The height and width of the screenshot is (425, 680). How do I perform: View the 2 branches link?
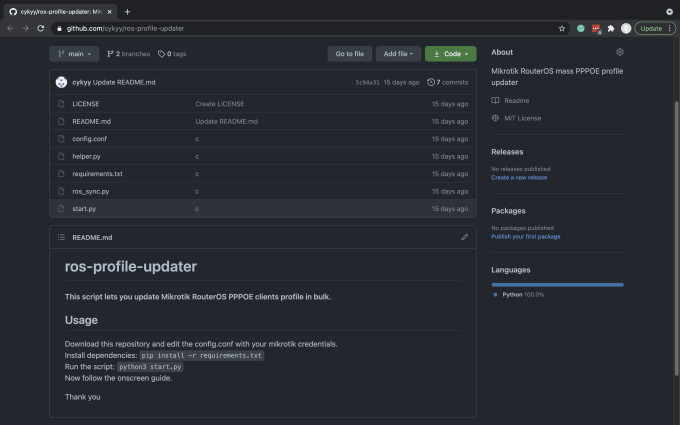(128, 54)
